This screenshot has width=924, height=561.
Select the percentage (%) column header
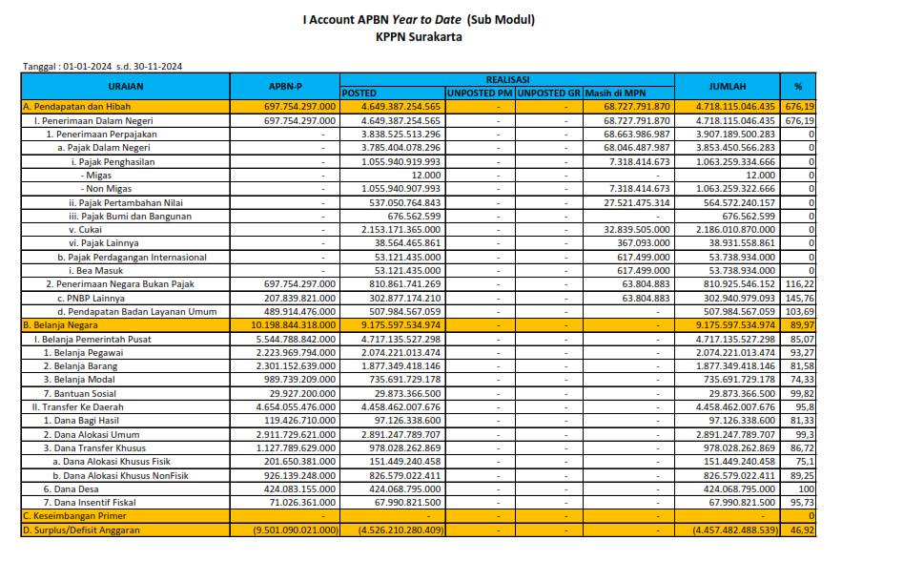797,87
